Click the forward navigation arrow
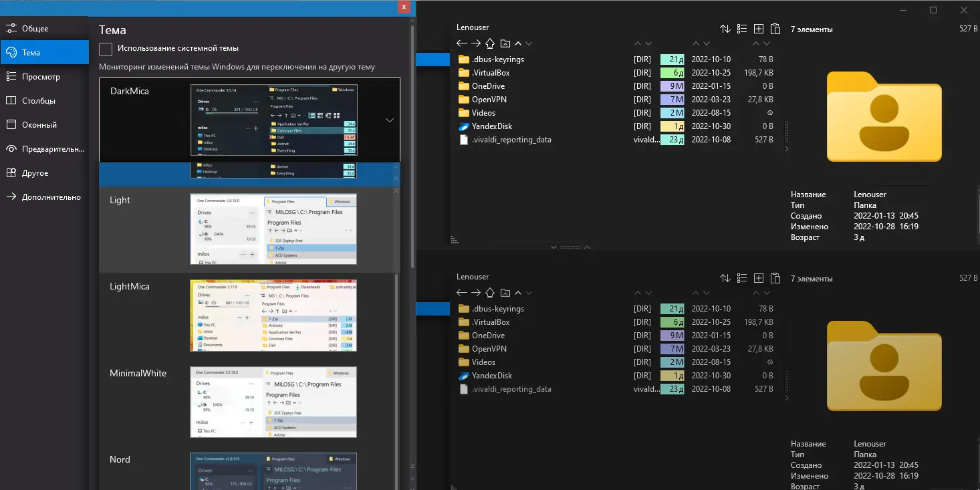The height and width of the screenshot is (490, 980). (x=476, y=43)
